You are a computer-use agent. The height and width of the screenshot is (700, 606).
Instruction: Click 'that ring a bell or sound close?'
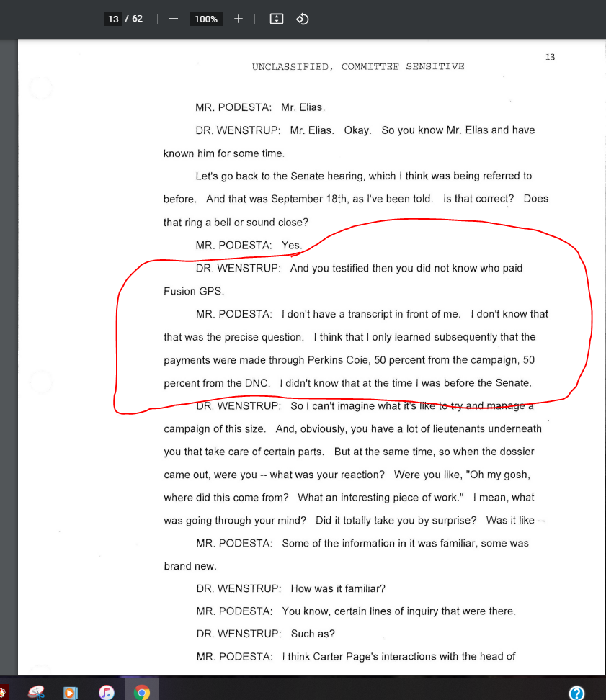click(236, 223)
